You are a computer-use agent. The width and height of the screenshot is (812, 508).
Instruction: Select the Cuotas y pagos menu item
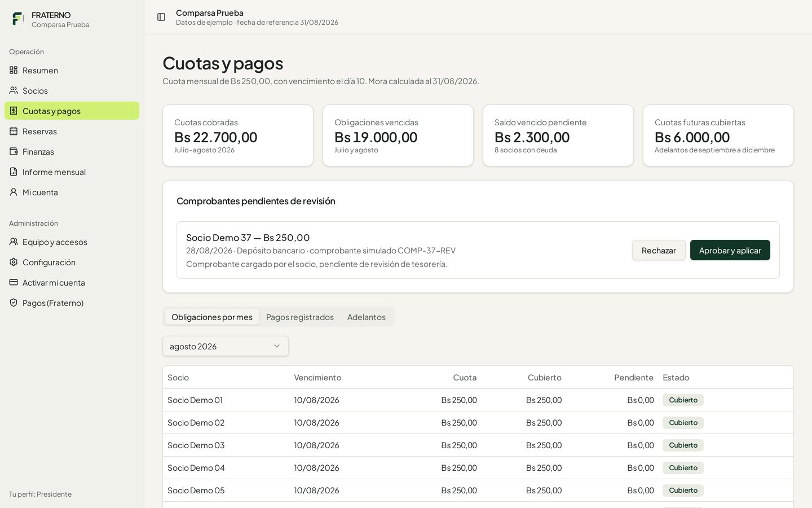tap(72, 111)
